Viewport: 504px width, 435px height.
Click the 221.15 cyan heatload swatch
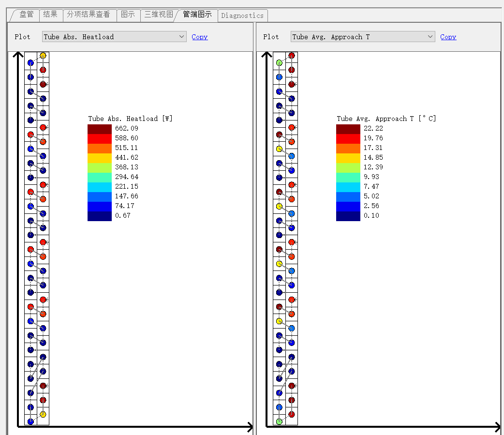pyautogui.click(x=100, y=187)
